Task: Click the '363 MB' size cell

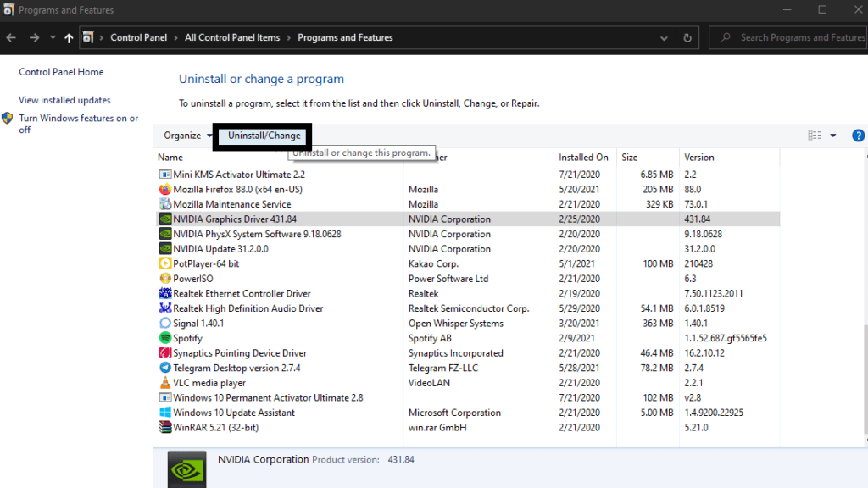Action: point(658,323)
